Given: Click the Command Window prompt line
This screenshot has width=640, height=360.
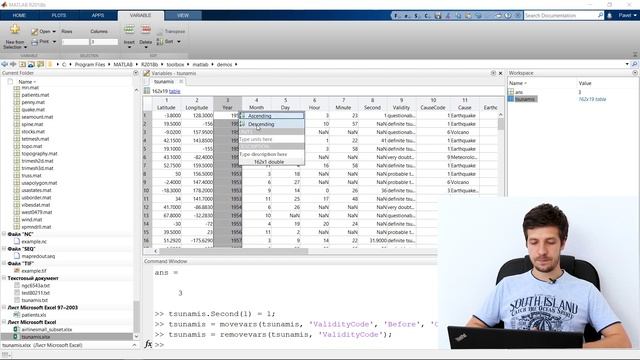Looking at the screenshot, I should tap(296, 344).
